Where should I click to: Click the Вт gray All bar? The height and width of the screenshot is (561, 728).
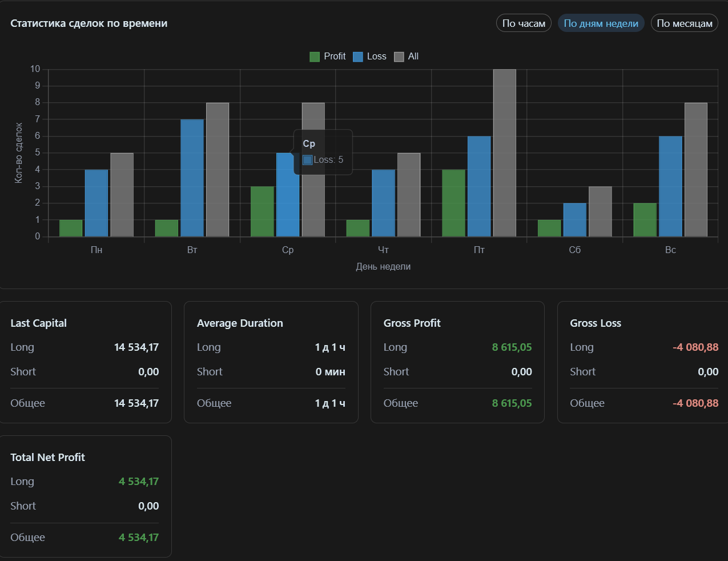point(218,170)
